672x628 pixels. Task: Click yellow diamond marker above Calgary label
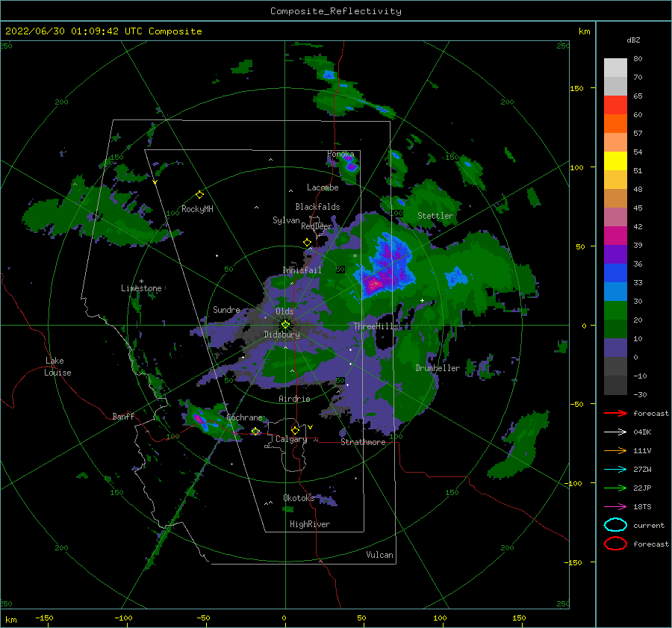[295, 430]
